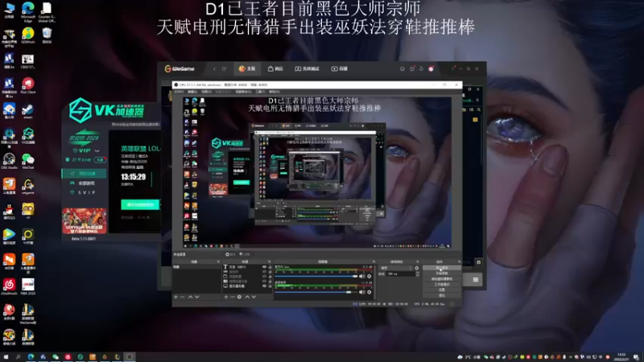Click WeGame back navigation arrow
Viewport: 644px width, 362px height.
(214, 69)
